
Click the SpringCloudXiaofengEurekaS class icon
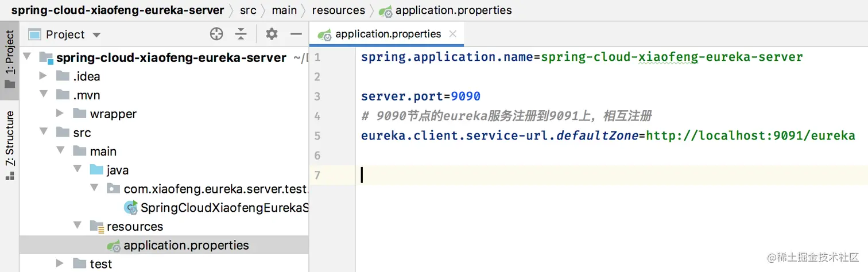[x=131, y=208]
